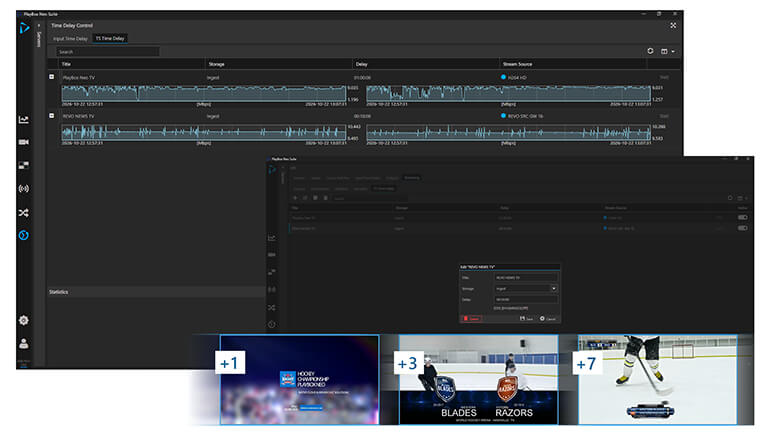Click the refresh icon above the table
770x436 pixels.
650,51
